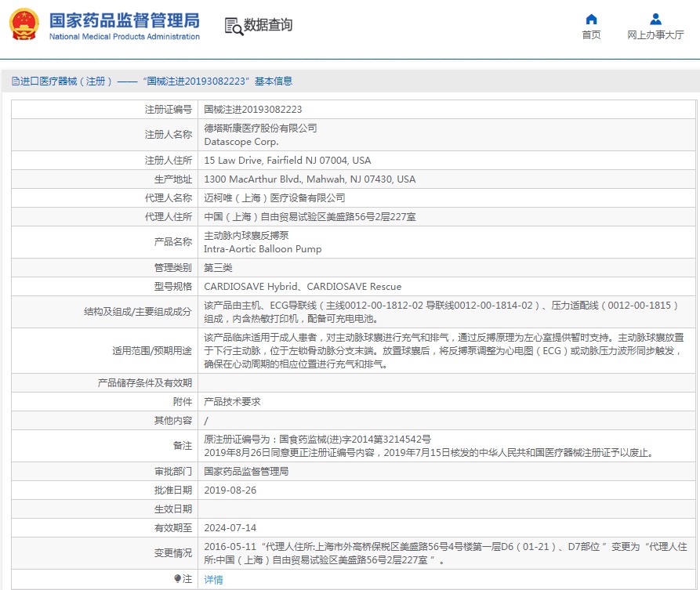This screenshot has width=700, height=590.
Task: Click the 国家药品监督管理局 header title
Action: coord(124,20)
